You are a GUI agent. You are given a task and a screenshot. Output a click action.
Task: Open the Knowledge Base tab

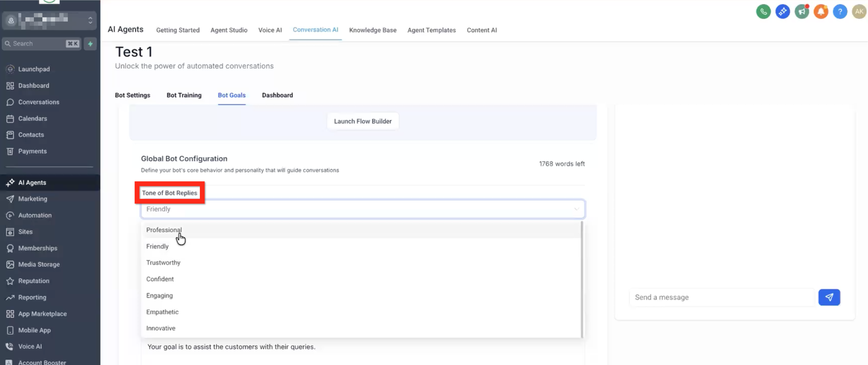pyautogui.click(x=373, y=30)
